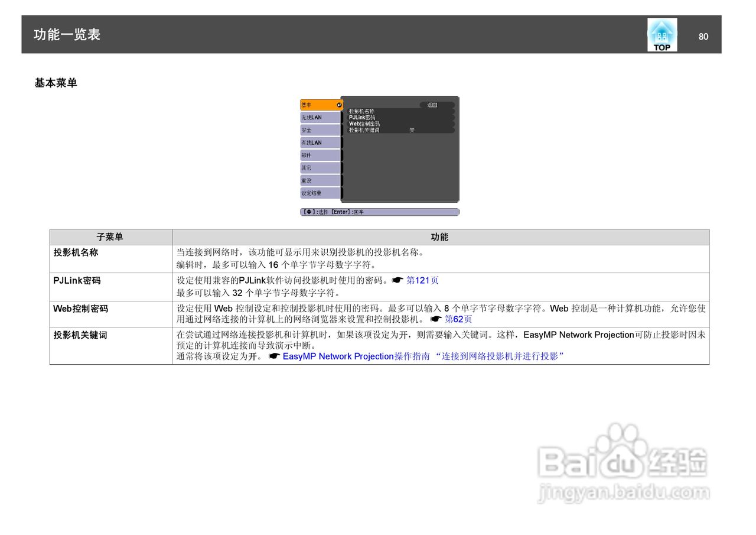Click the 功能 table column header
Screen dimensions: 756x535
pyautogui.click(x=439, y=237)
